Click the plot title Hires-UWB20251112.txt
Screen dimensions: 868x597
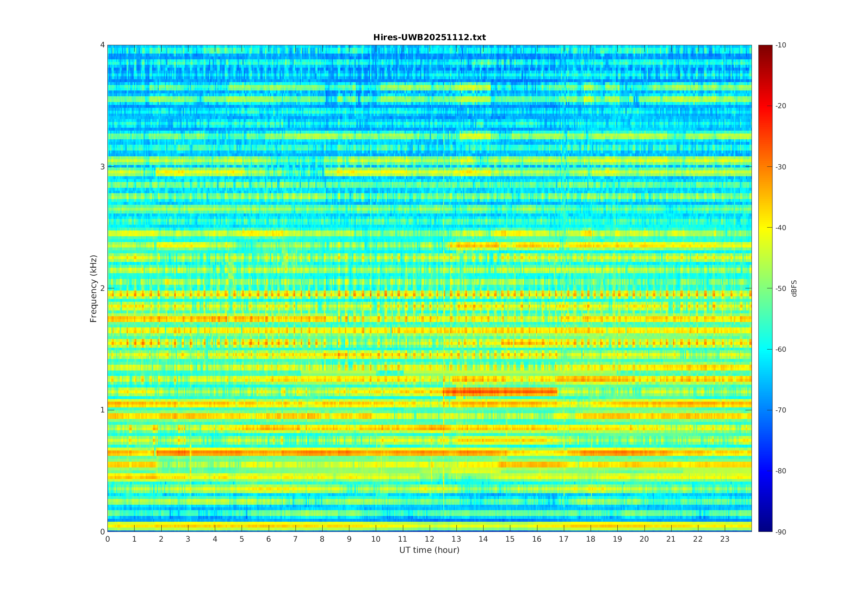429,37
